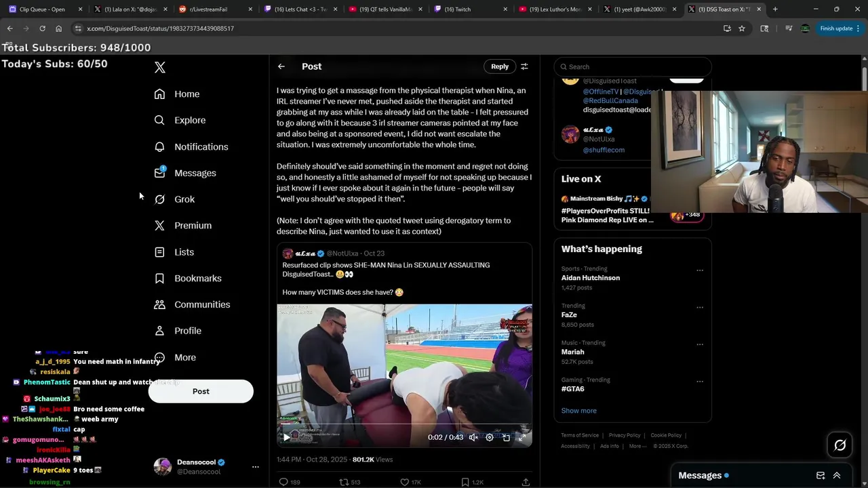868x488 pixels.
Task: Open more options for the FaZe trend
Action: (700, 307)
